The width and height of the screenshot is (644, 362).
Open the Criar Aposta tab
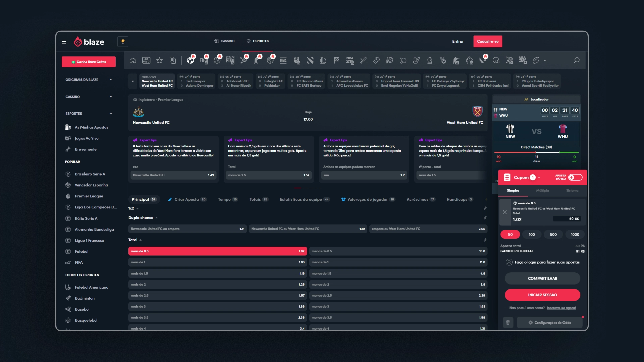tap(187, 200)
